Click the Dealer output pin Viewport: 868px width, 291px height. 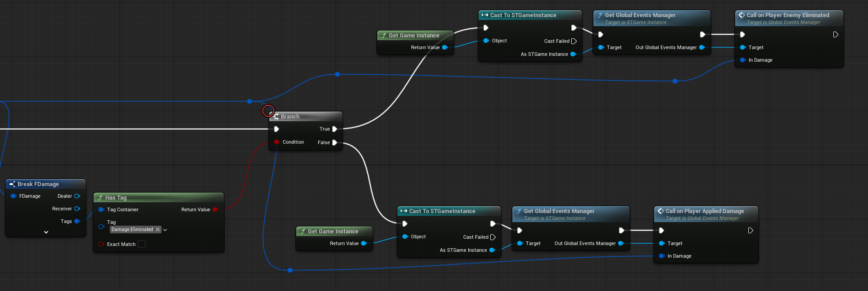point(77,196)
